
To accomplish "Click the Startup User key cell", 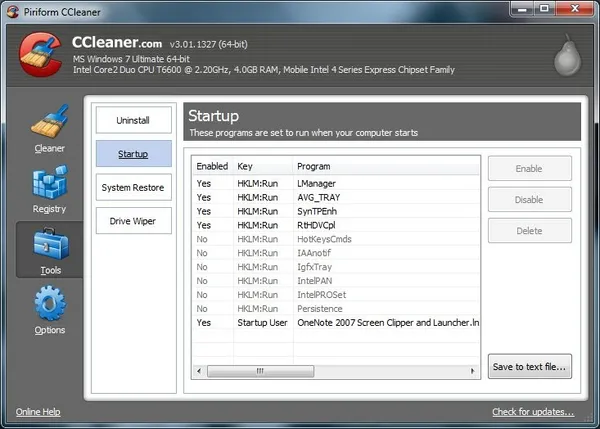I will (262, 323).
